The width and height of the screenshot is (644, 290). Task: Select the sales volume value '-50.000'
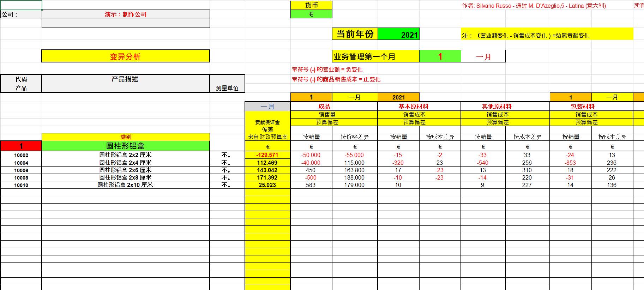pos(311,155)
